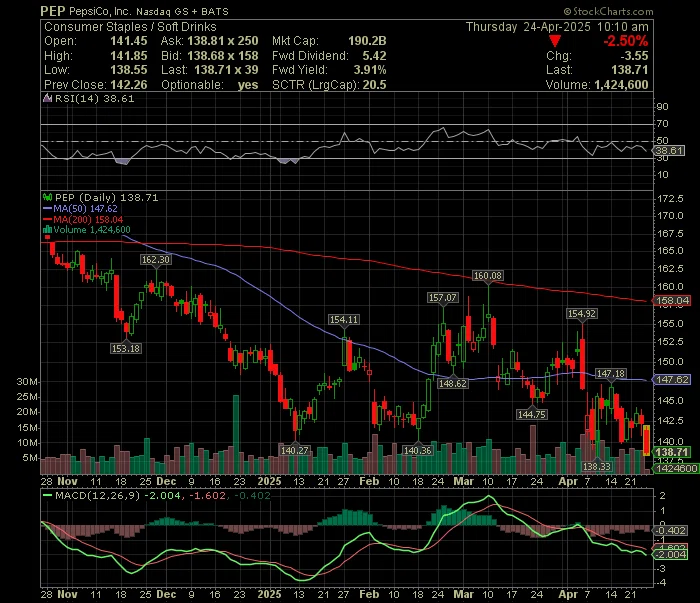Click the Optionable value yes
This screenshot has height=603, width=700.
click(x=248, y=84)
